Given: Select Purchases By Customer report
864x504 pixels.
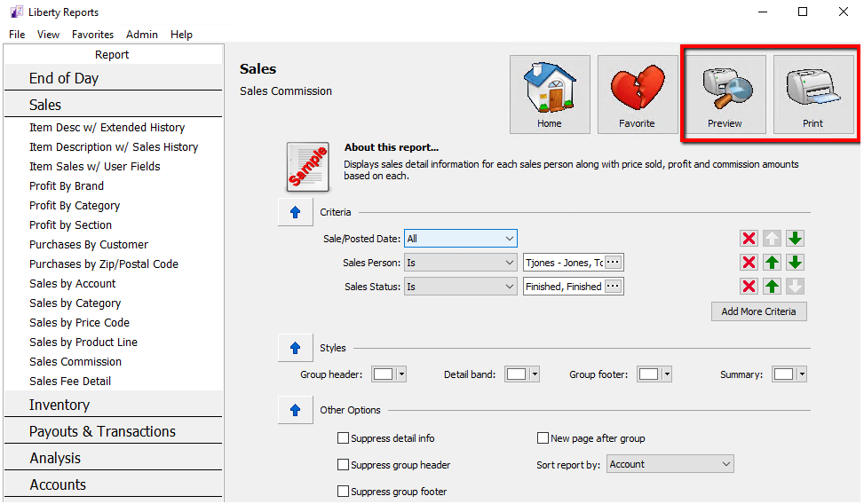Looking at the screenshot, I should pyautogui.click(x=89, y=245).
